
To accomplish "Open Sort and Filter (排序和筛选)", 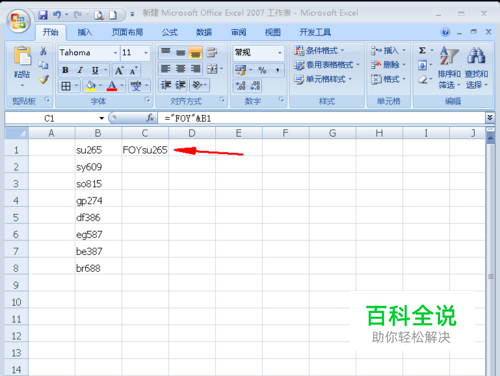I will pyautogui.click(x=449, y=68).
